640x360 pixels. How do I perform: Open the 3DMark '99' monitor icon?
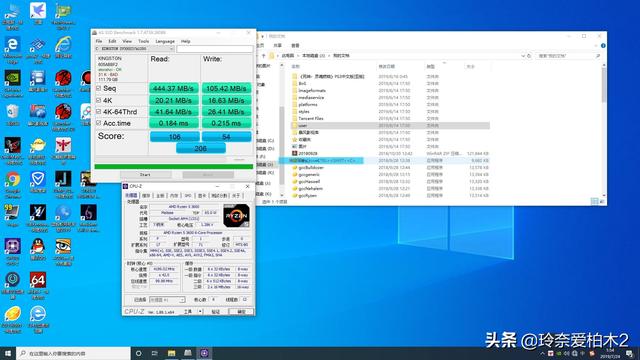pos(13,216)
